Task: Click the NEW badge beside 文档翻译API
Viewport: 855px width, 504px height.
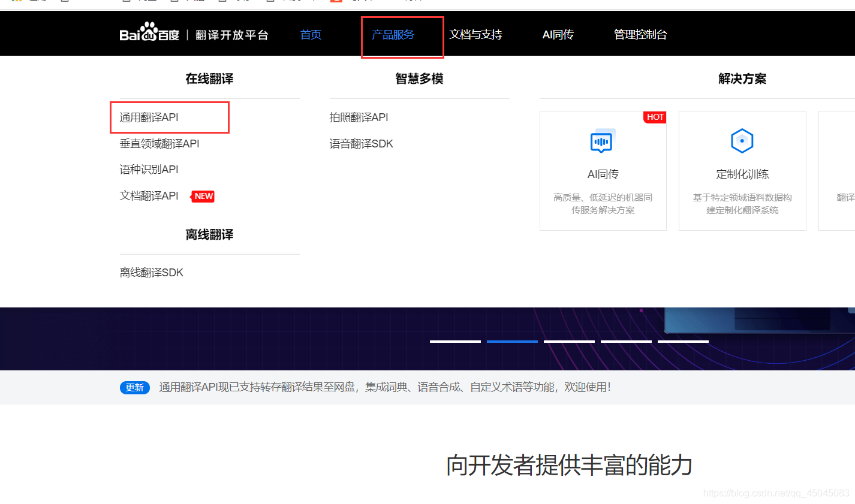Action: 203,196
